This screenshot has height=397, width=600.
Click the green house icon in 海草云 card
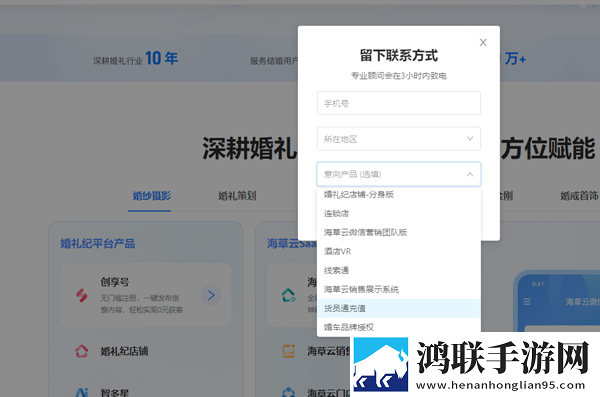289,295
